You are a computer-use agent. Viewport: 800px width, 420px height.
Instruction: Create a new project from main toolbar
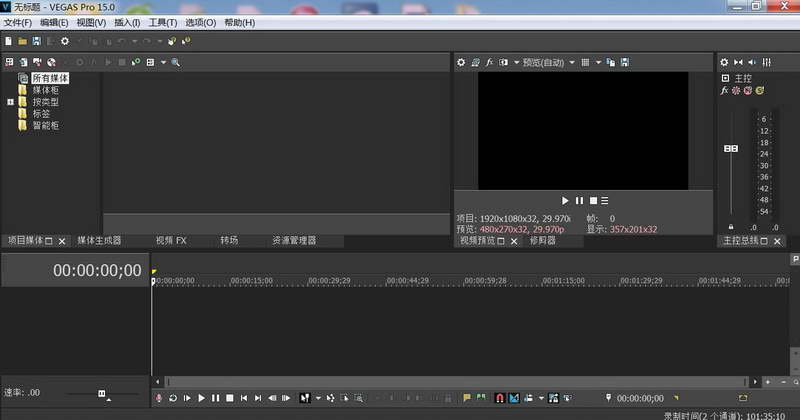point(8,41)
